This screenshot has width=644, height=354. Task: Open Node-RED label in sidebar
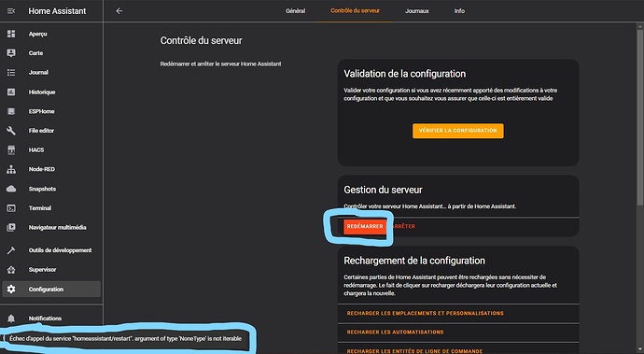click(41, 169)
